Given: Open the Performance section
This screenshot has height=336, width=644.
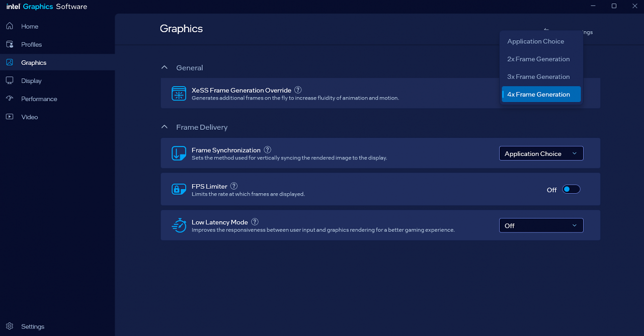Looking at the screenshot, I should coord(57,99).
